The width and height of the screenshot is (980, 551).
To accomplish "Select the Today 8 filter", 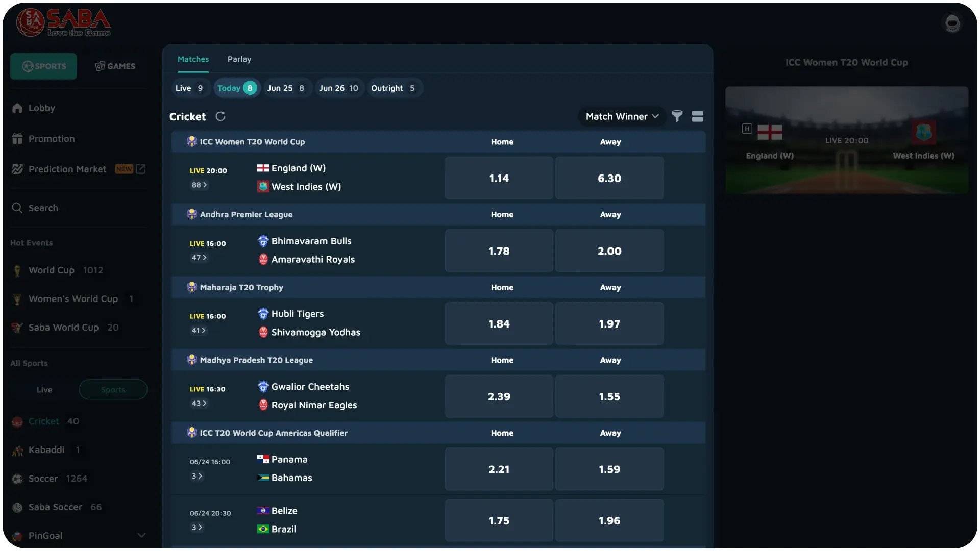I will point(237,88).
